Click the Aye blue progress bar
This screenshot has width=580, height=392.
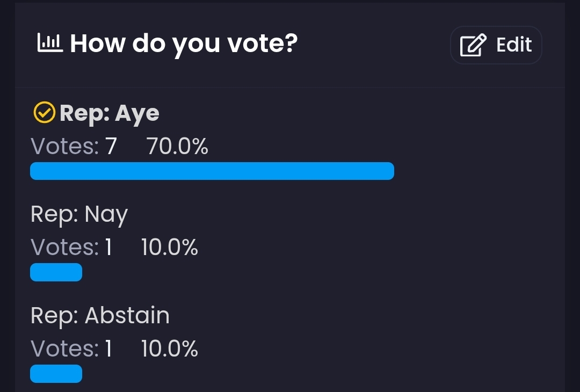click(x=212, y=171)
